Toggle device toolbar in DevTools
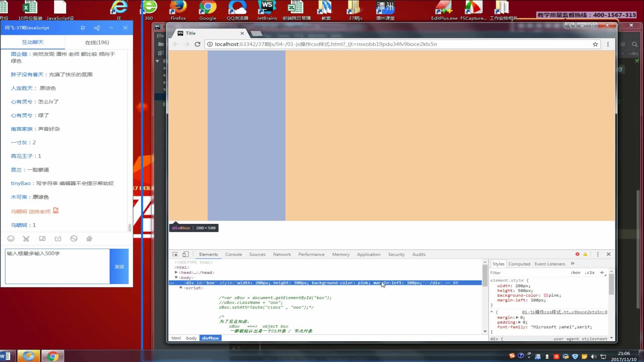Image resolution: width=644 pixels, height=362 pixels. [185, 254]
